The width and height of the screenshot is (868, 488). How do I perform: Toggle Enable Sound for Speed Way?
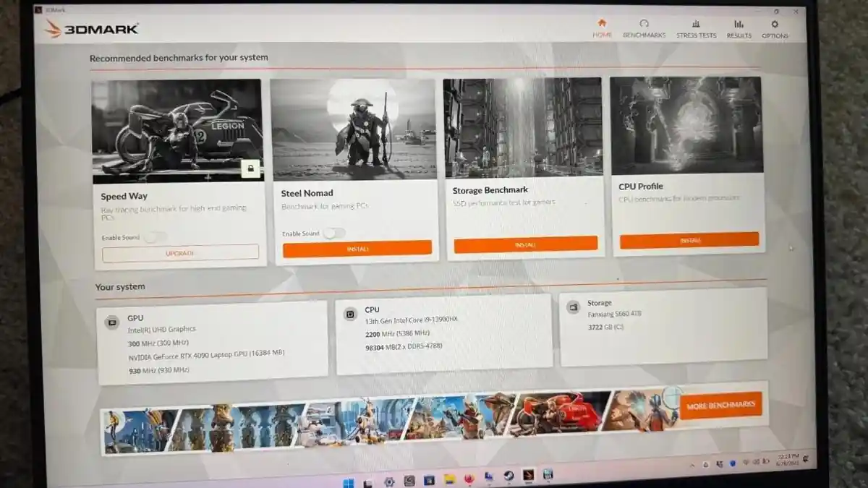154,237
